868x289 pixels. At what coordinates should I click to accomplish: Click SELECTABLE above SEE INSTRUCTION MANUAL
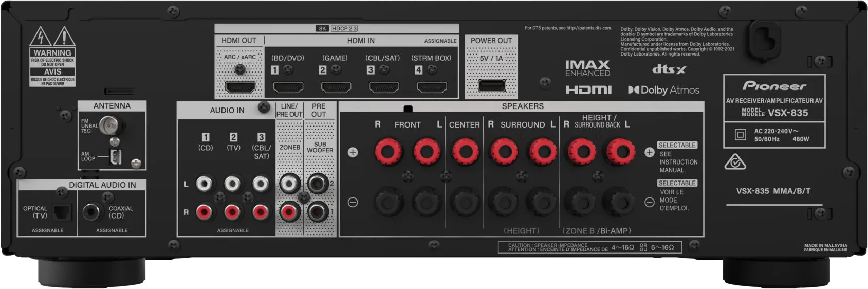tap(677, 145)
